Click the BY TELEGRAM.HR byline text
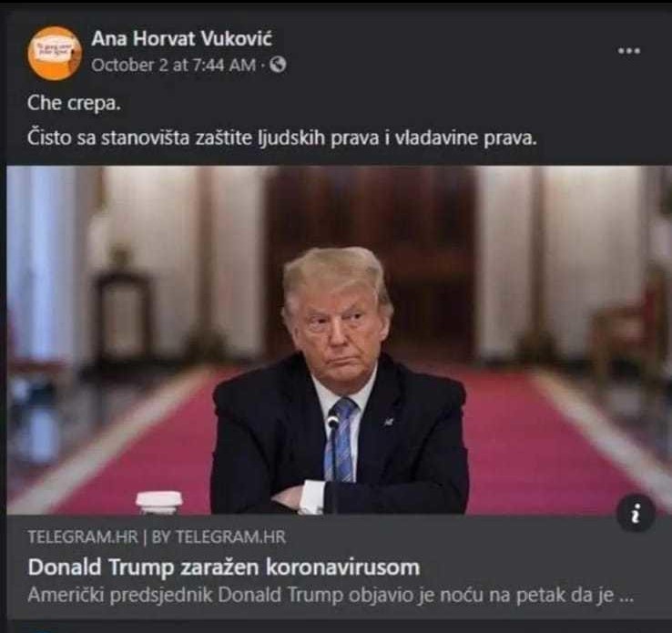Viewport: 672px width, 633px height. pos(219,537)
